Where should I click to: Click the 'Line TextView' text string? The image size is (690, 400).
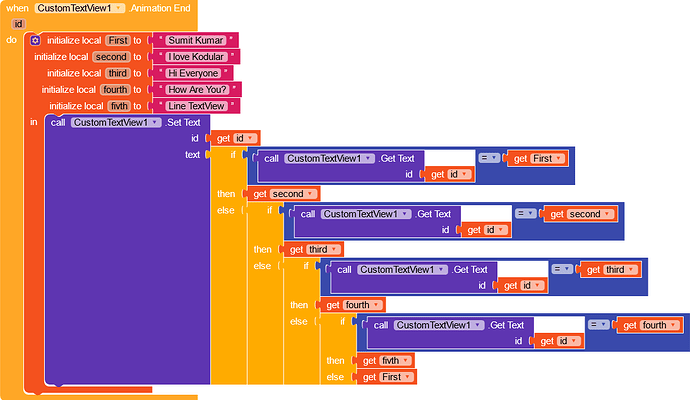point(196,106)
